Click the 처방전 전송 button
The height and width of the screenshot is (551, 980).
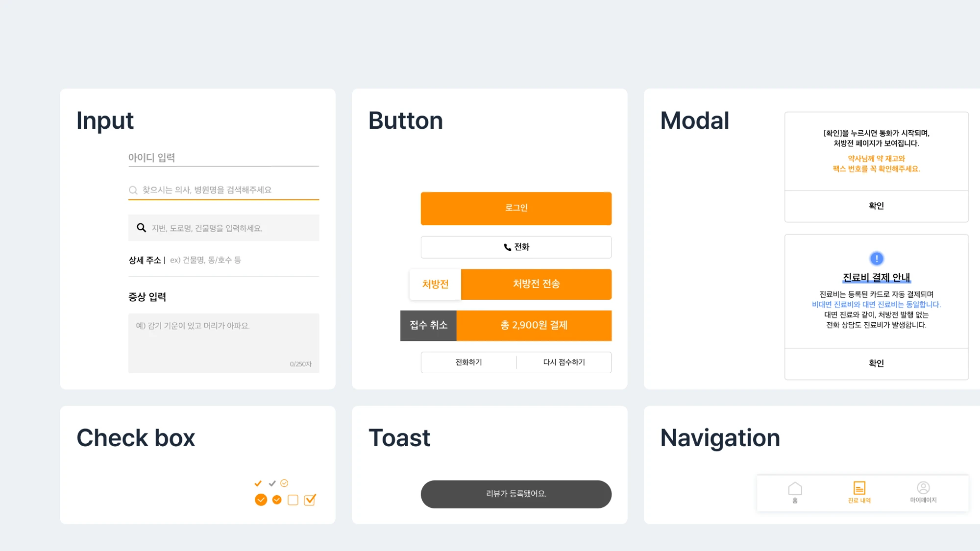pos(536,284)
